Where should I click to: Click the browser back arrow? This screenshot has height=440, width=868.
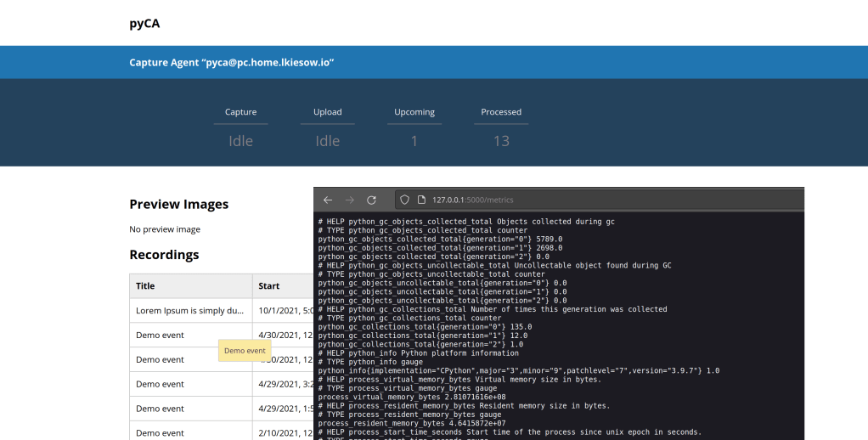(328, 200)
